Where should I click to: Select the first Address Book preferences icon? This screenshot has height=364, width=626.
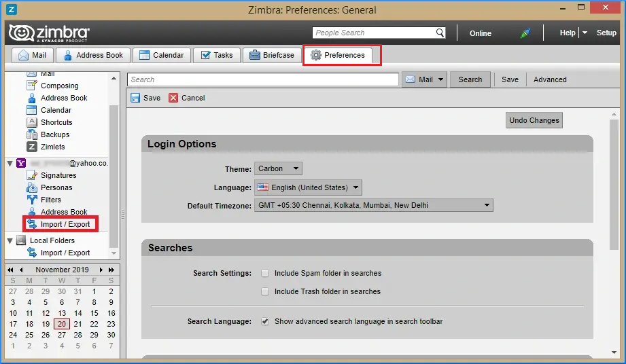(31, 98)
